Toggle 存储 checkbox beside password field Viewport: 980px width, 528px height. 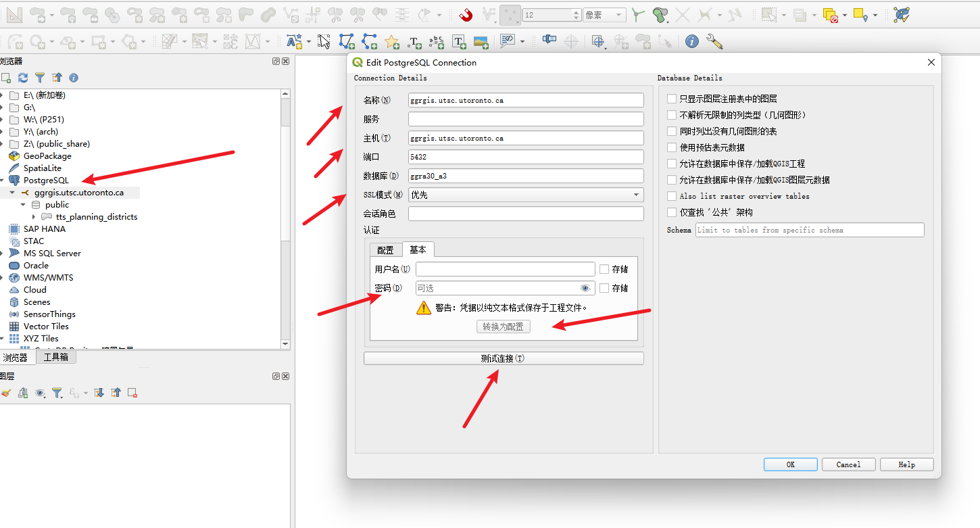tap(604, 288)
